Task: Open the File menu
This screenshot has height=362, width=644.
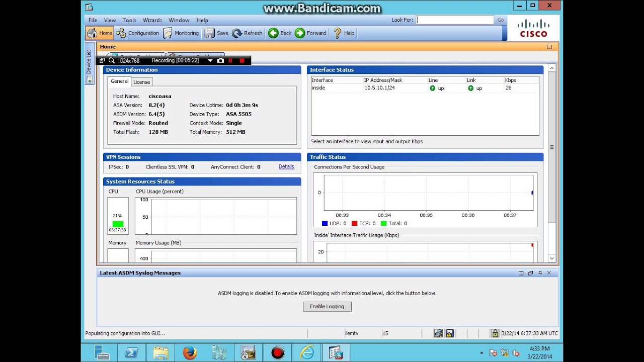Action: [x=93, y=20]
